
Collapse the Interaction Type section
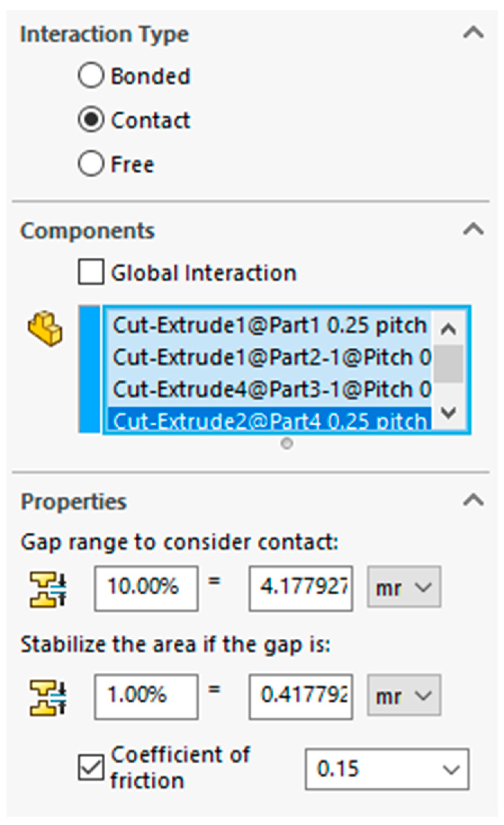point(473,33)
